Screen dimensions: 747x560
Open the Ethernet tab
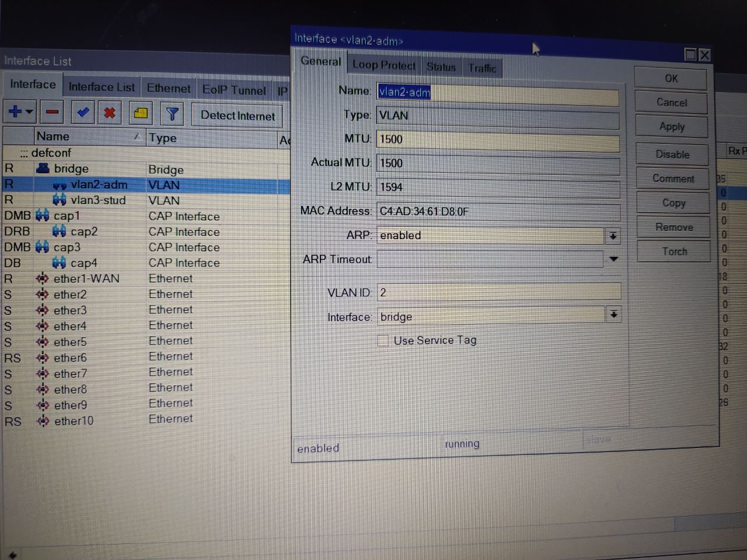pyautogui.click(x=168, y=88)
